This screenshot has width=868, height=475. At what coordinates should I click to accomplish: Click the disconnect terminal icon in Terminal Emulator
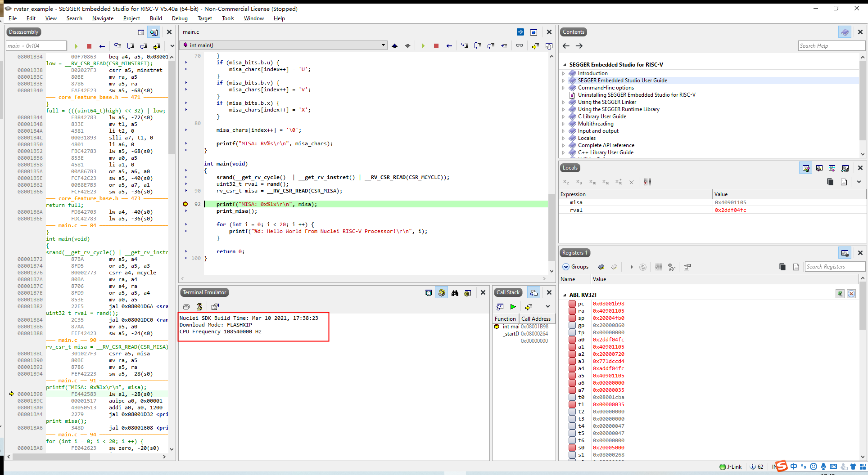point(199,307)
